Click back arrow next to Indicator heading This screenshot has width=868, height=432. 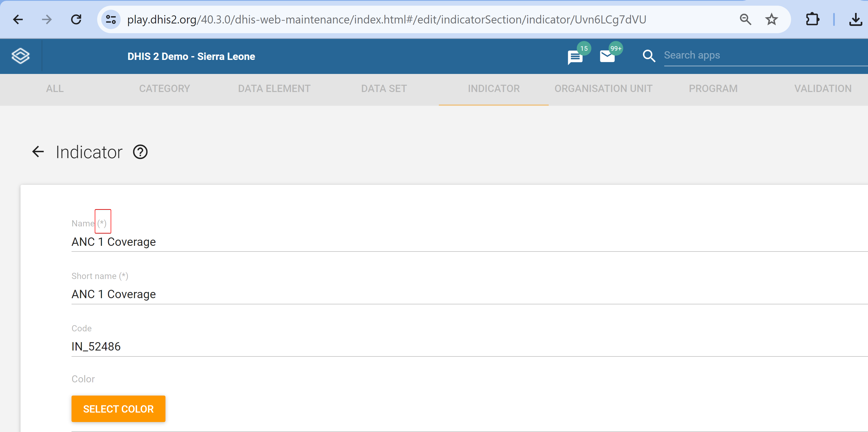tap(38, 152)
